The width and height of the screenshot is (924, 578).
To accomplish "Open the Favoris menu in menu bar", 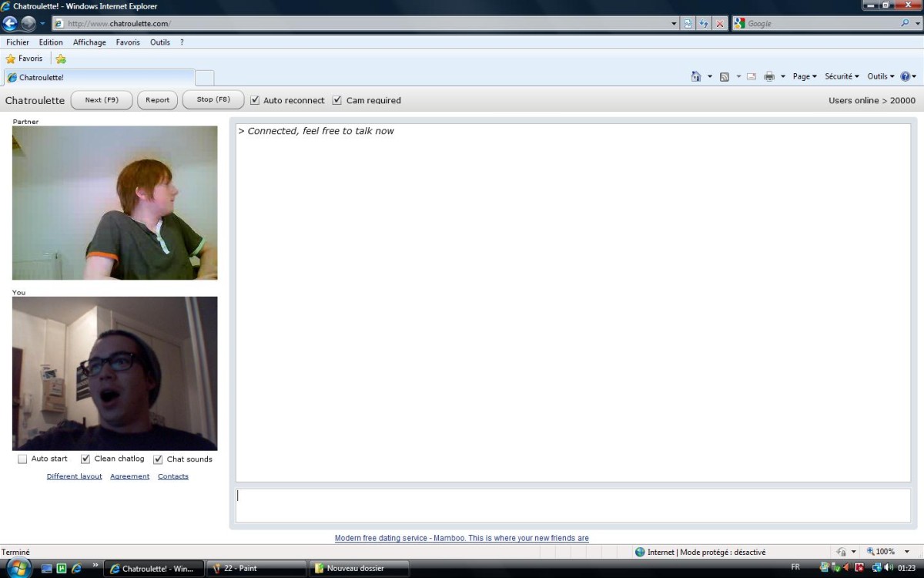I will tap(128, 42).
